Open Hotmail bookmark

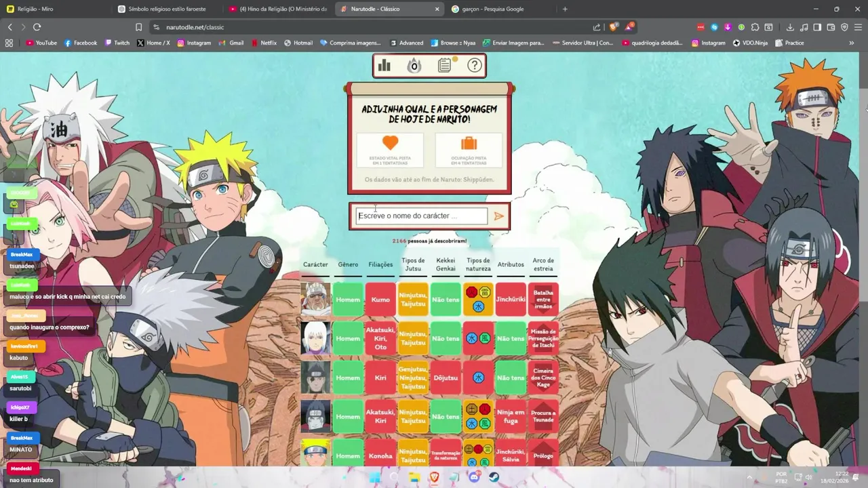tap(298, 43)
